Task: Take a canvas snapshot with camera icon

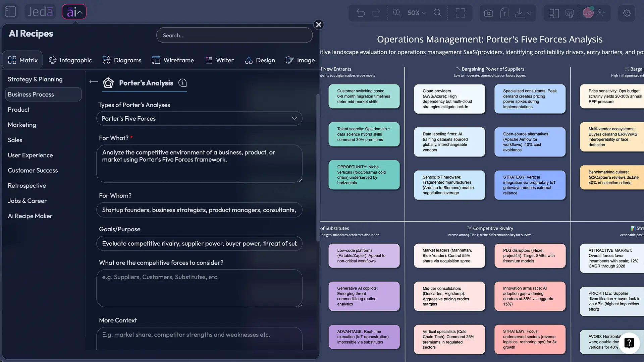Action: click(x=488, y=13)
